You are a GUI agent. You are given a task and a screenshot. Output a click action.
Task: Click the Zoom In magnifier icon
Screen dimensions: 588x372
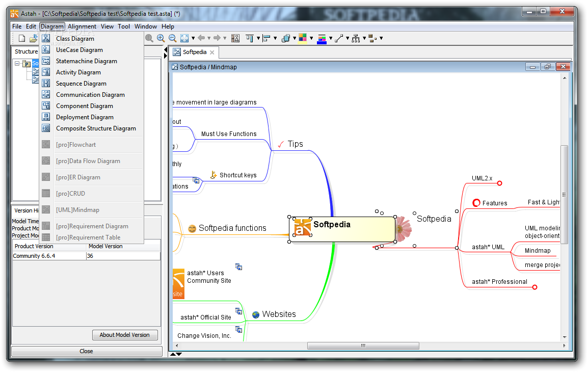point(161,38)
